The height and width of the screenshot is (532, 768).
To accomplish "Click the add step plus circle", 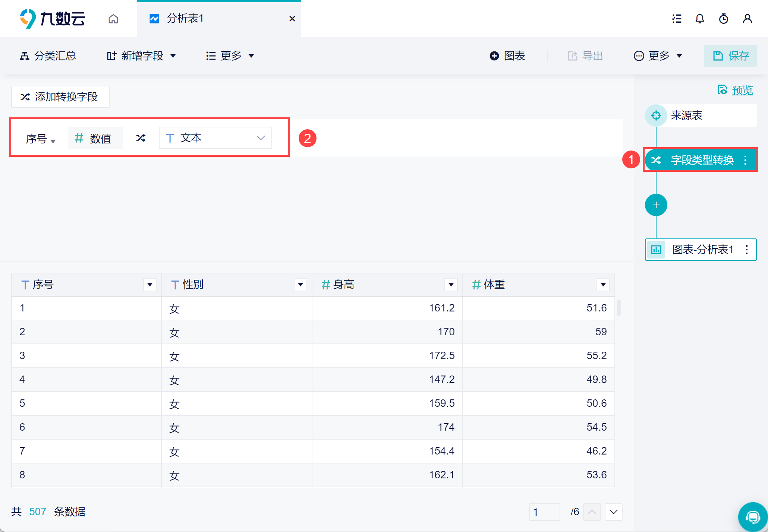I will (656, 205).
